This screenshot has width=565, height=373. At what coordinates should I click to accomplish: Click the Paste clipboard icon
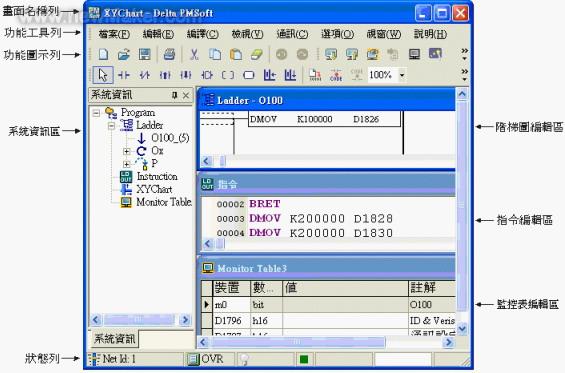tap(236, 55)
